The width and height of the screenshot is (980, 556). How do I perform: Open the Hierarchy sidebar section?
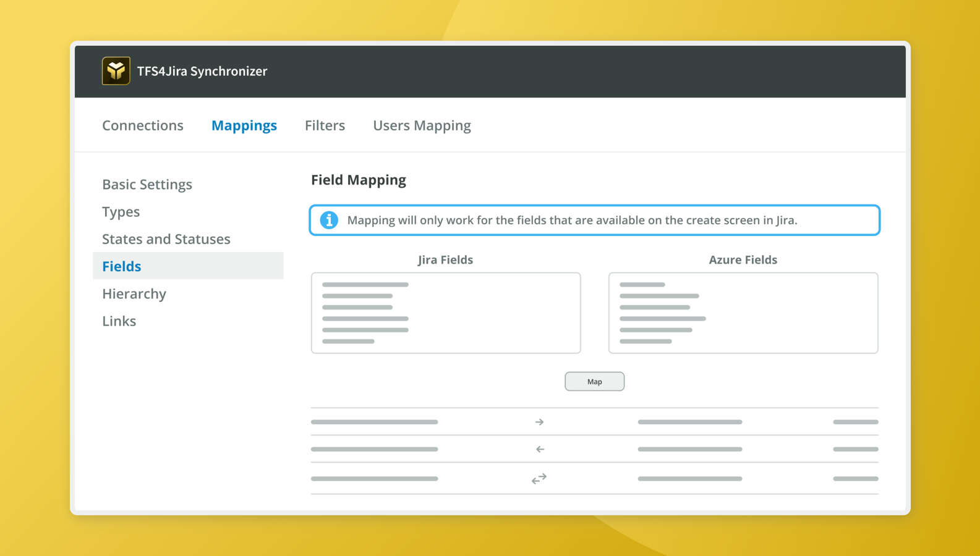[134, 293]
